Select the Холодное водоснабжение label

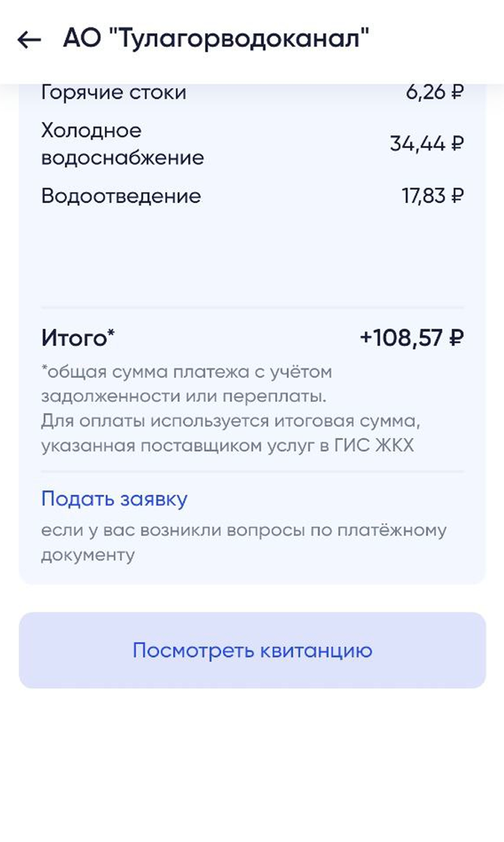click(123, 144)
